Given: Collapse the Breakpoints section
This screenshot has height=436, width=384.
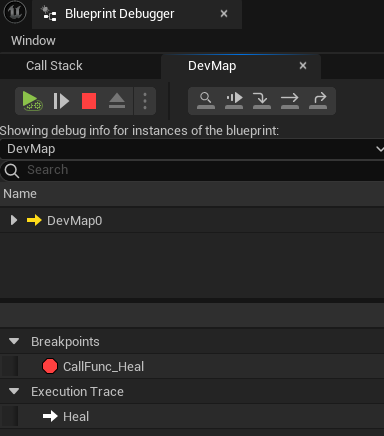Looking at the screenshot, I should point(14,341).
